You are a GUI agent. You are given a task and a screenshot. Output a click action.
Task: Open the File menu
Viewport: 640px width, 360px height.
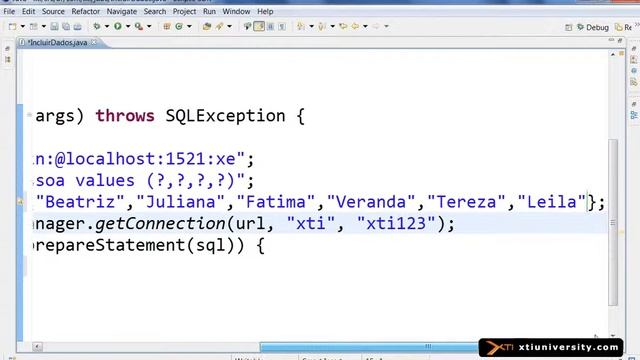point(9,11)
